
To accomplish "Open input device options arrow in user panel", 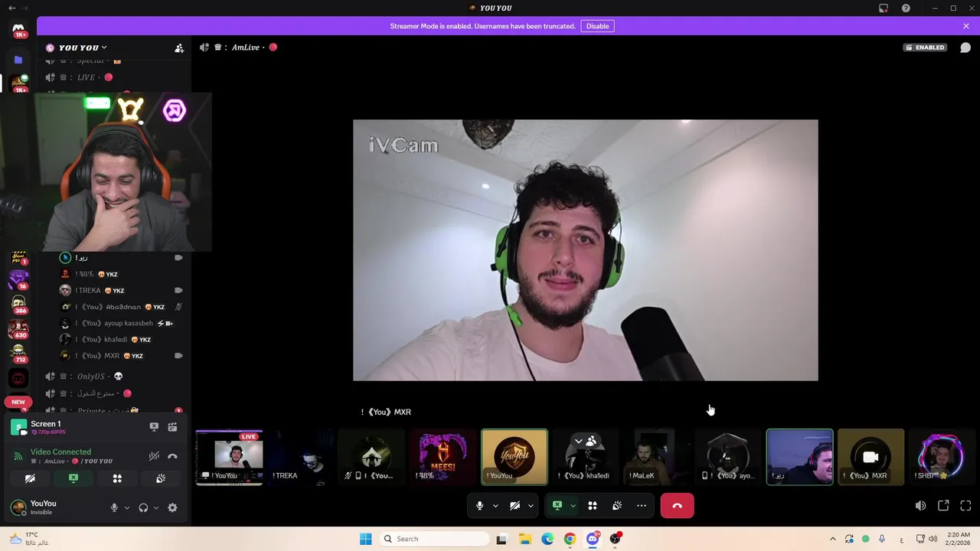I will [x=127, y=507].
